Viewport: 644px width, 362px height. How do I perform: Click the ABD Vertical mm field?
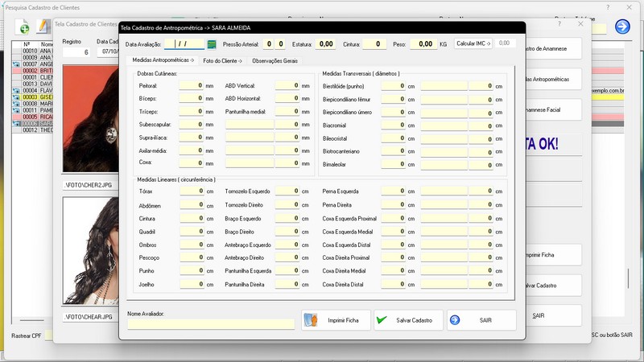pos(287,86)
